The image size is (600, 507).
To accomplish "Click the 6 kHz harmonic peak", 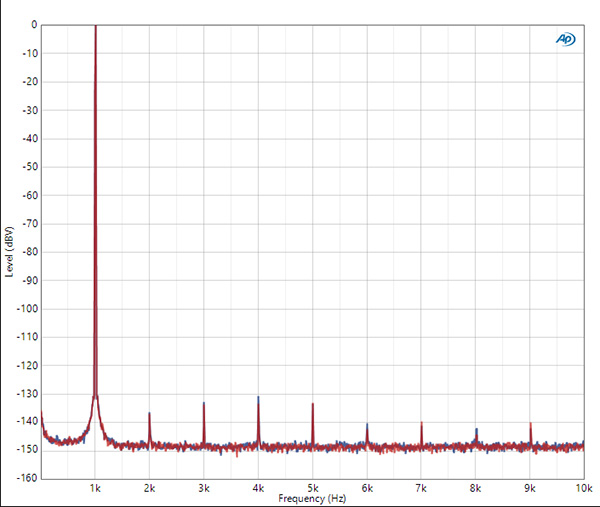I will pyautogui.click(x=367, y=426).
